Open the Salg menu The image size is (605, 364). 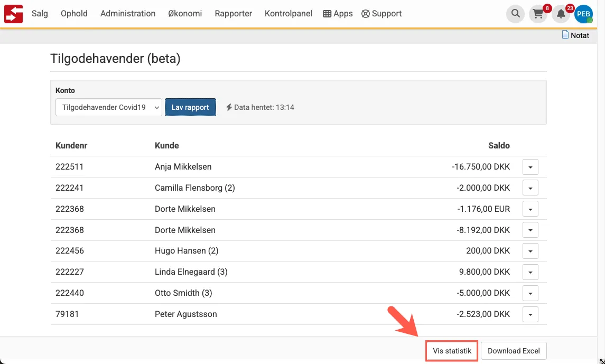coord(40,14)
